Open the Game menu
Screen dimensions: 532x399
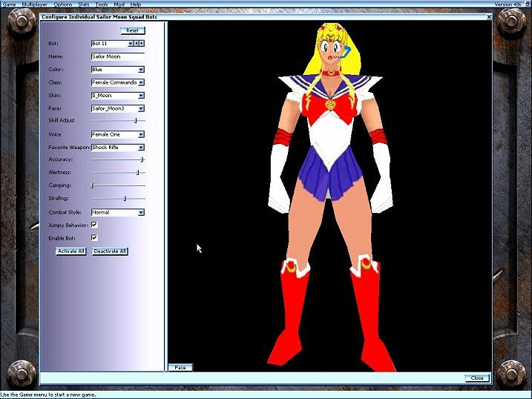click(8, 4)
